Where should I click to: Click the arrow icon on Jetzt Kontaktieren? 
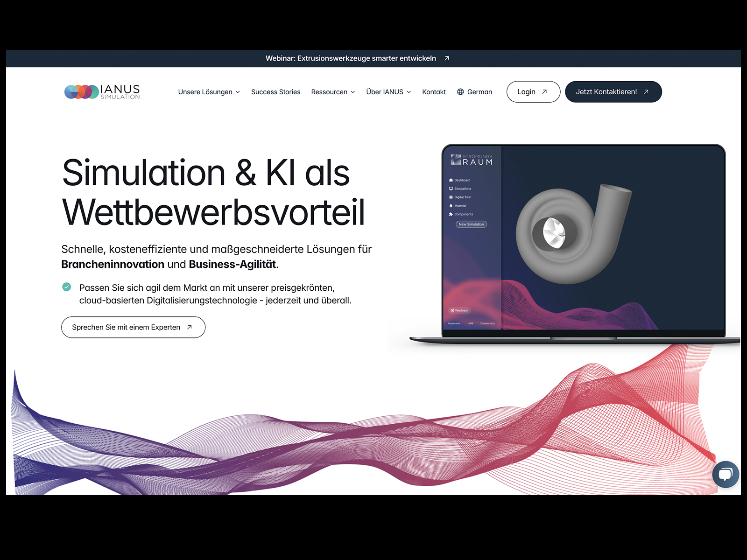[x=646, y=92]
